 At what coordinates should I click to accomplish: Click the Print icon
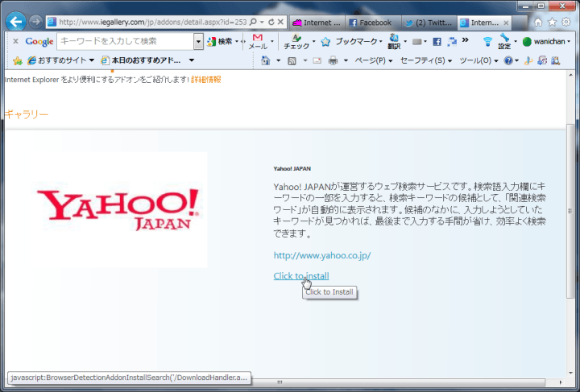[x=333, y=60]
